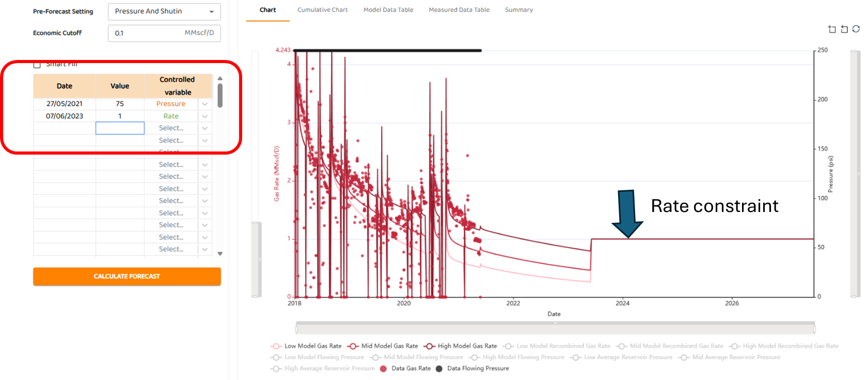Click the zoom area icon above chart
This screenshot has width=868, height=380.
(832, 29)
